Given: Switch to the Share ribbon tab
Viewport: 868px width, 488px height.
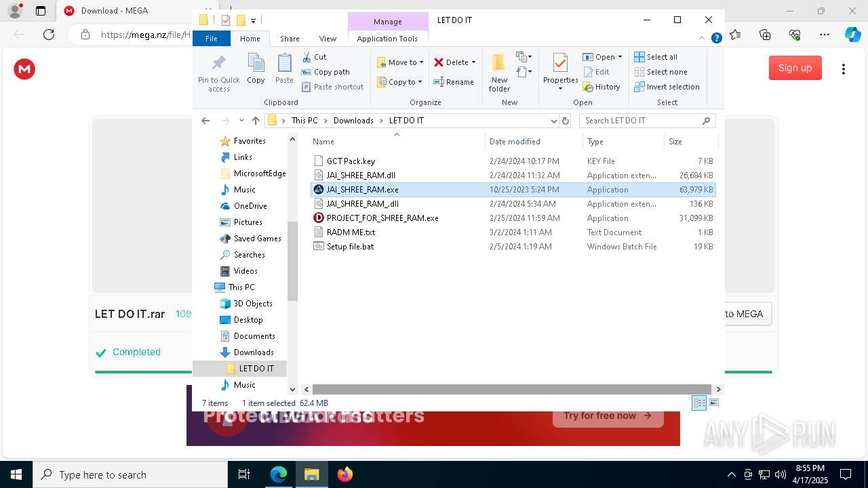Looking at the screenshot, I should point(290,39).
